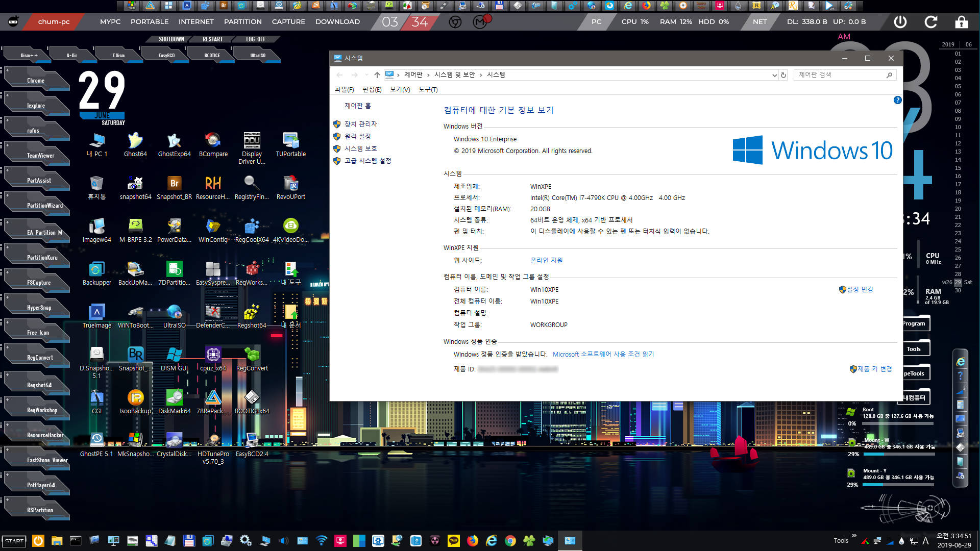The height and width of the screenshot is (551, 980).
Task: Click the lock icon in top bar
Action: point(962,22)
